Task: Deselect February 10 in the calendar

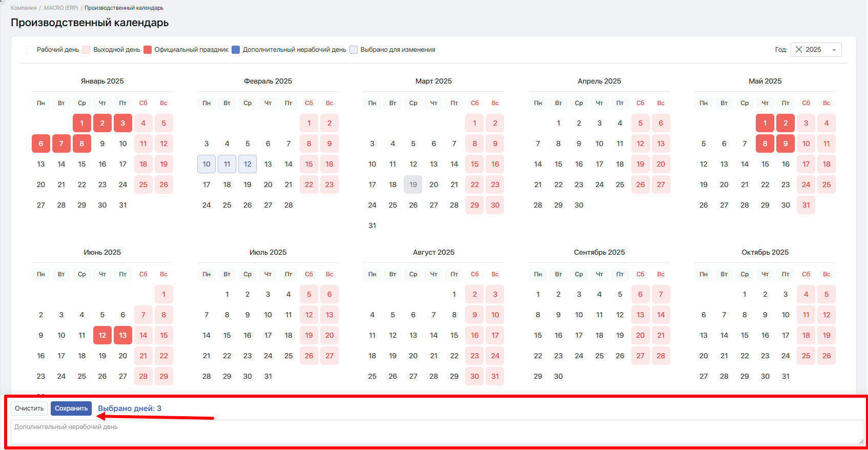Action: click(206, 164)
